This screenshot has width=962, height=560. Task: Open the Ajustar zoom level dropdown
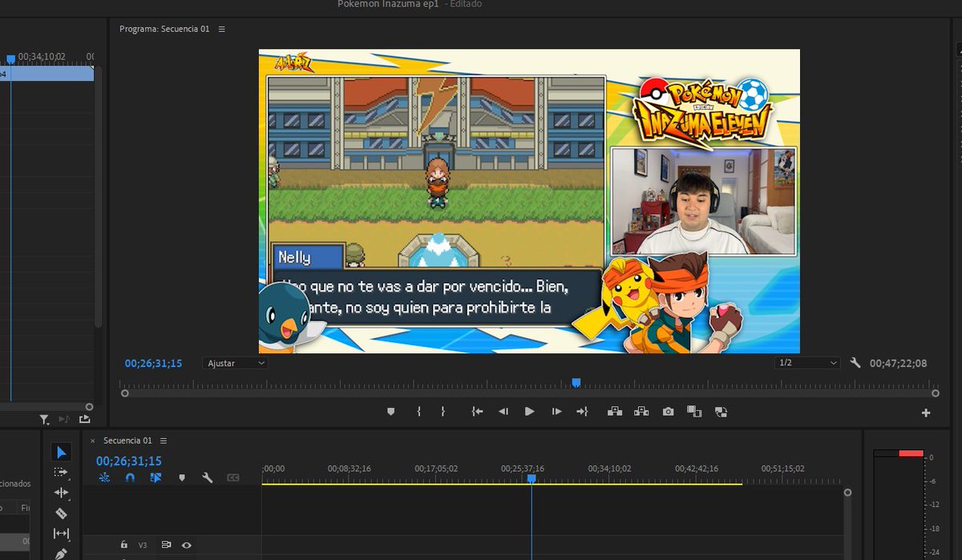pyautogui.click(x=235, y=363)
